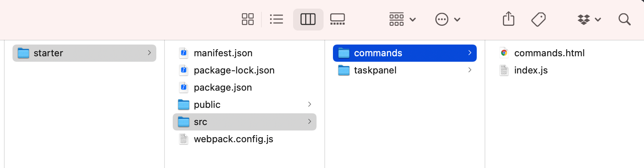The image size is (644, 168).
Task: Click the Share icon
Action: click(508, 19)
